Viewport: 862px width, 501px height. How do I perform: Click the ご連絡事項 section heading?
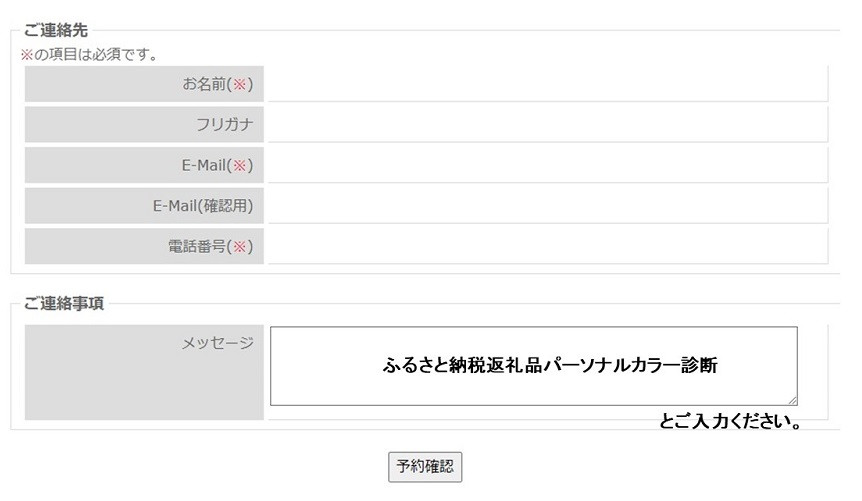(x=64, y=303)
